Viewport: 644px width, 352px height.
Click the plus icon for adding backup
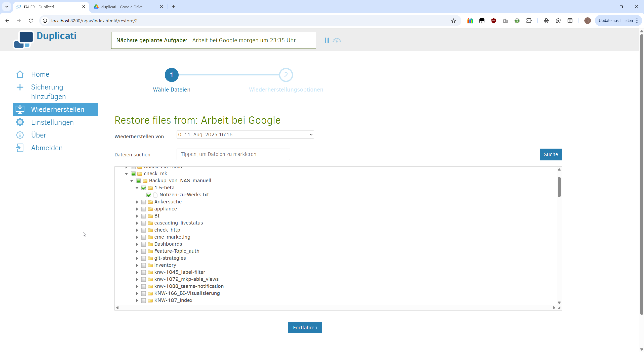pos(20,87)
